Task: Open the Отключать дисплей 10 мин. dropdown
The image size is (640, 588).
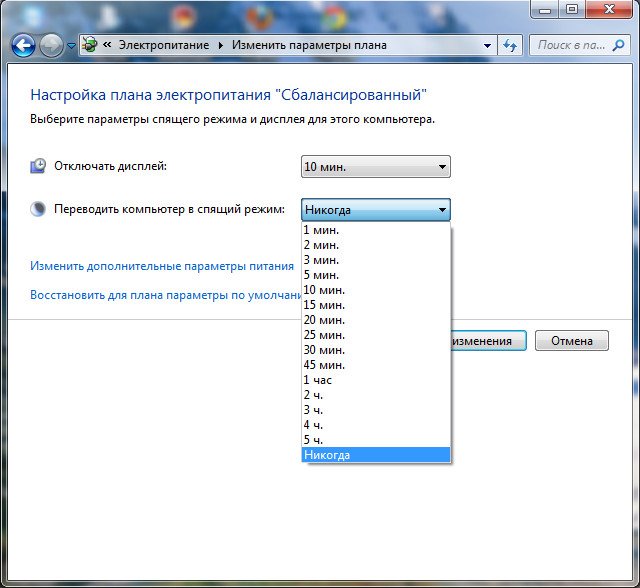Action: pos(376,166)
